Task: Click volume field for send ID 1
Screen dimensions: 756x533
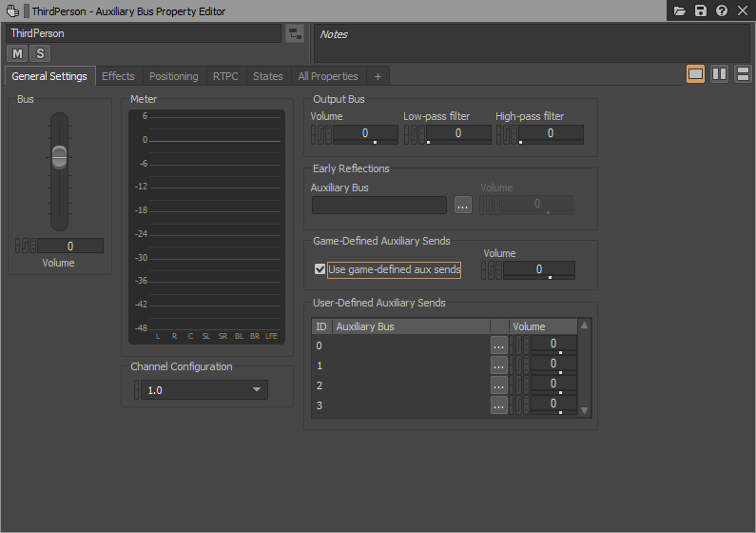Action: [553, 365]
